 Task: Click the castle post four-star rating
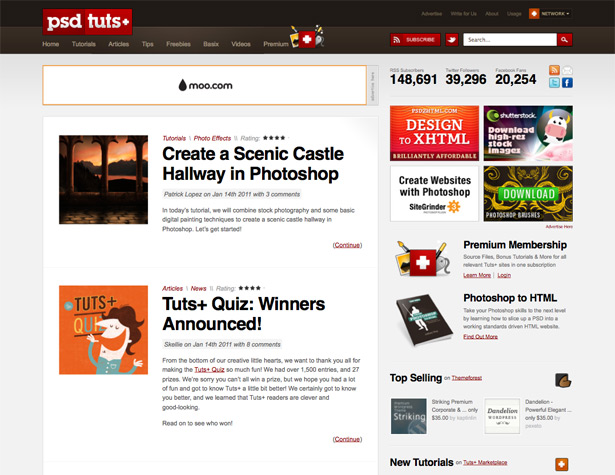coord(274,138)
